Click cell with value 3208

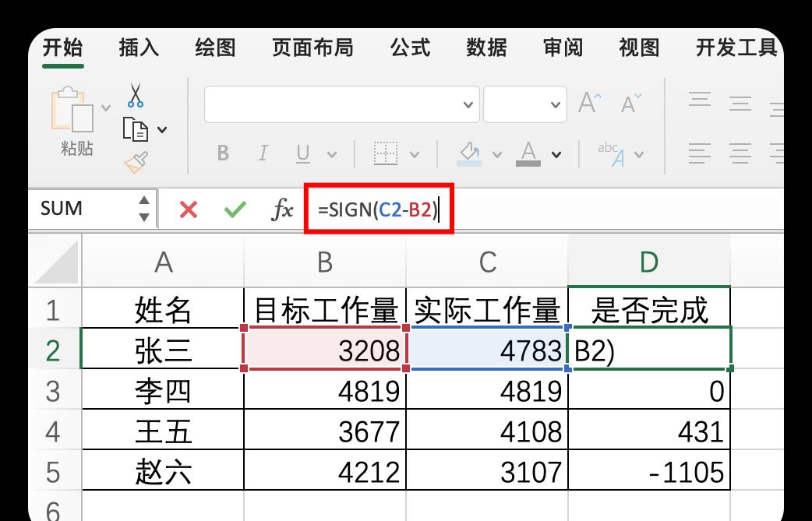point(325,349)
